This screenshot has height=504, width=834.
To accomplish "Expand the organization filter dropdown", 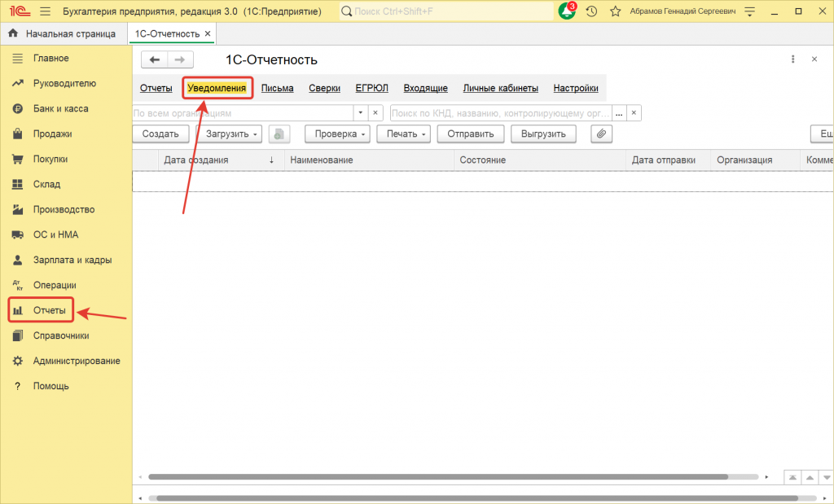I will click(x=360, y=113).
